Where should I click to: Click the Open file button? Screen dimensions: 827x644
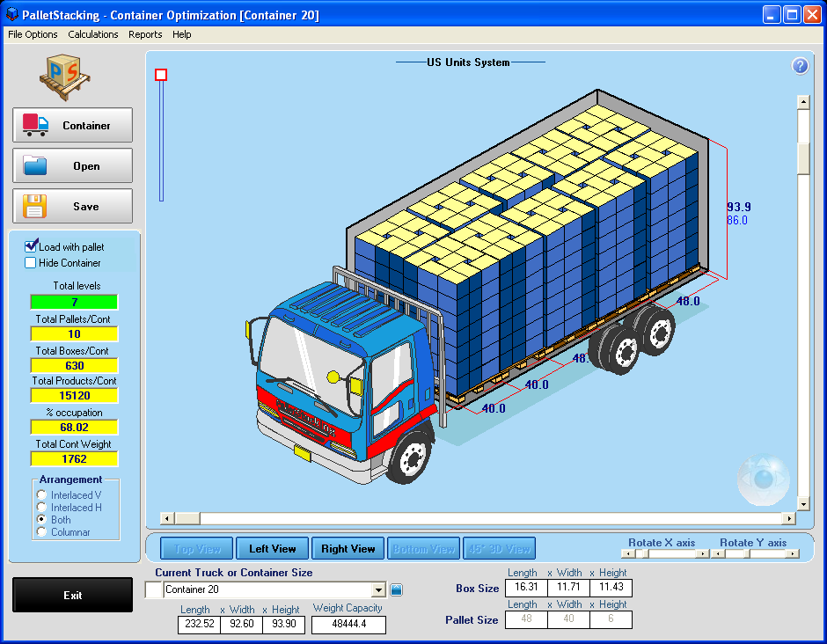click(73, 165)
